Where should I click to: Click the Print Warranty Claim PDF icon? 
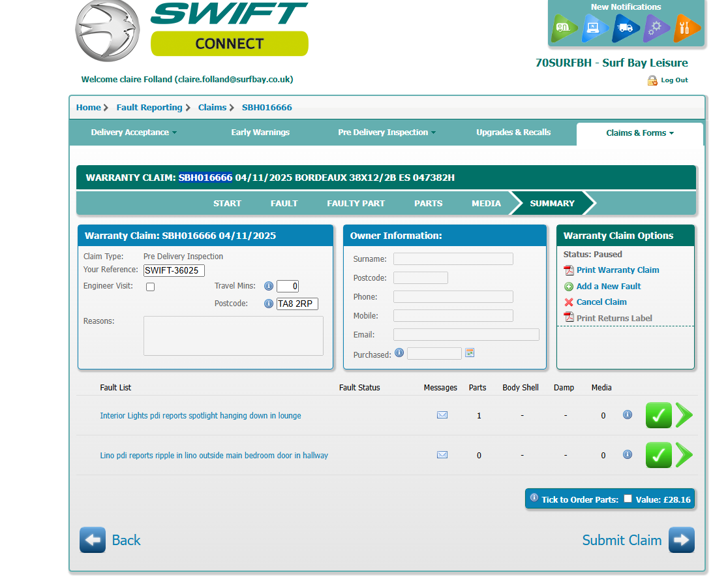coord(569,270)
